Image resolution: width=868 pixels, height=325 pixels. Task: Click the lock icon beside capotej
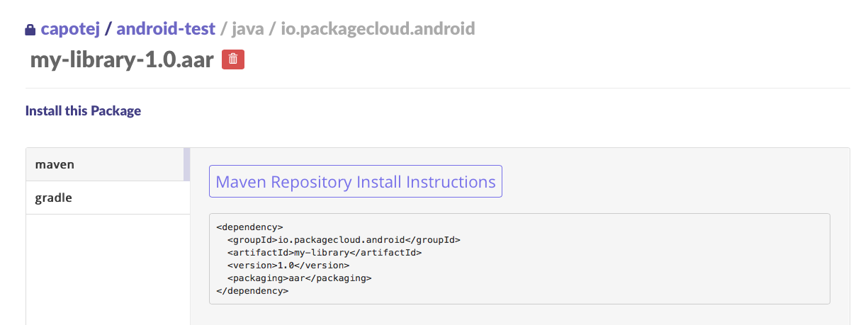tap(30, 30)
